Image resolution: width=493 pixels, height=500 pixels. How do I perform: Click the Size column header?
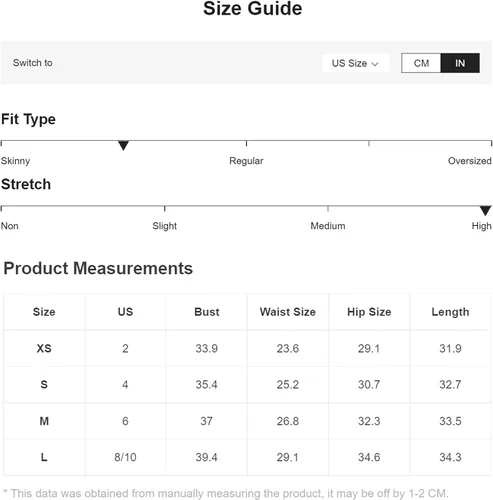(x=44, y=312)
